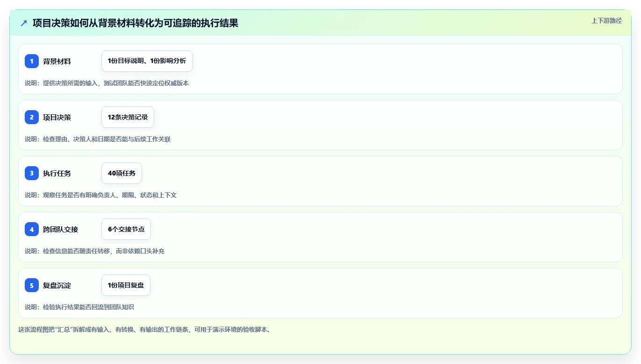Select the 1份目标说明、1份影响分析 chip

(x=147, y=61)
